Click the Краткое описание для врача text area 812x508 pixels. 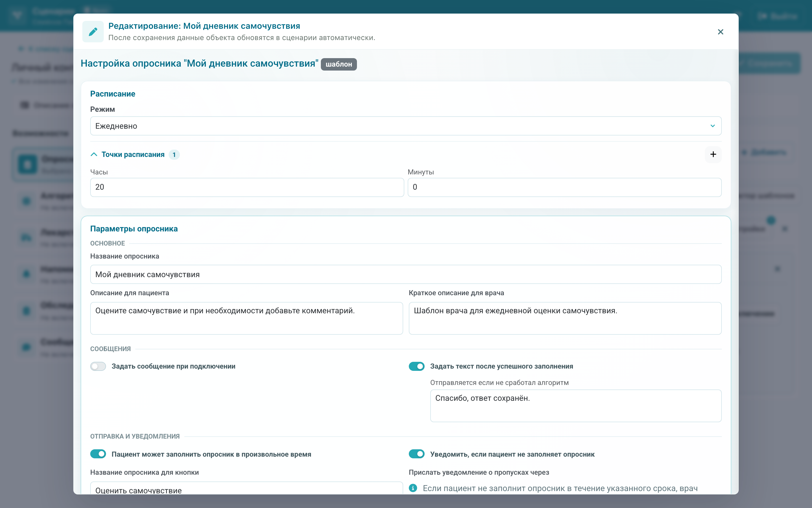[565, 318]
